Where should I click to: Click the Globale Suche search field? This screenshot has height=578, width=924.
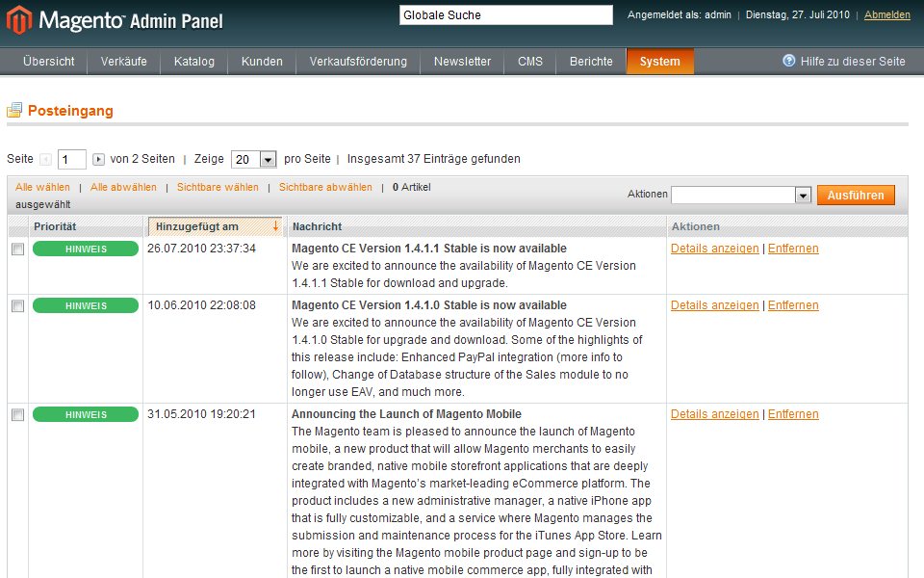tap(506, 15)
